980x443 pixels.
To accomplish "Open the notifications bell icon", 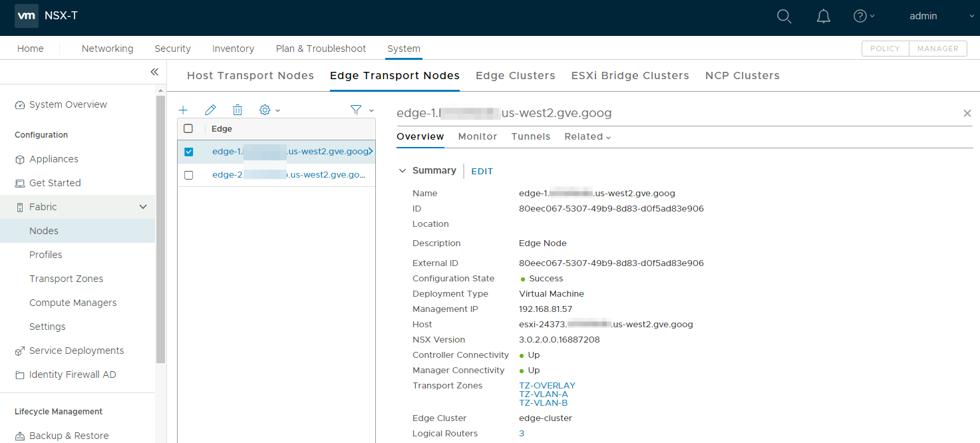I will tap(824, 16).
